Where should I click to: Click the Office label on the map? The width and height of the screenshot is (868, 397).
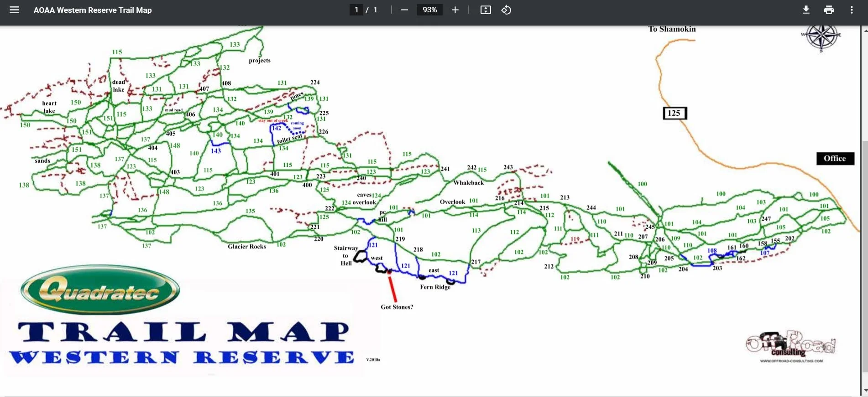[835, 159]
